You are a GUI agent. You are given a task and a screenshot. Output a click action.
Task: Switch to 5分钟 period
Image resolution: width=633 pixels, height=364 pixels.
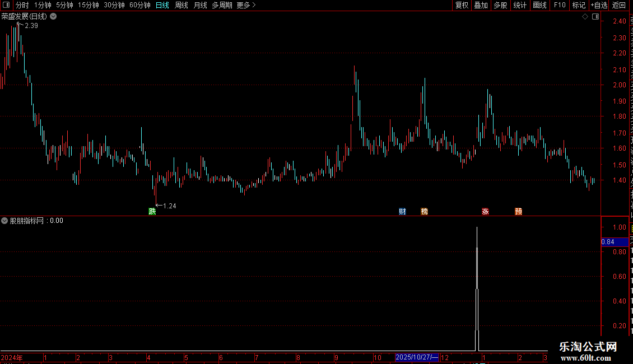(64, 5)
